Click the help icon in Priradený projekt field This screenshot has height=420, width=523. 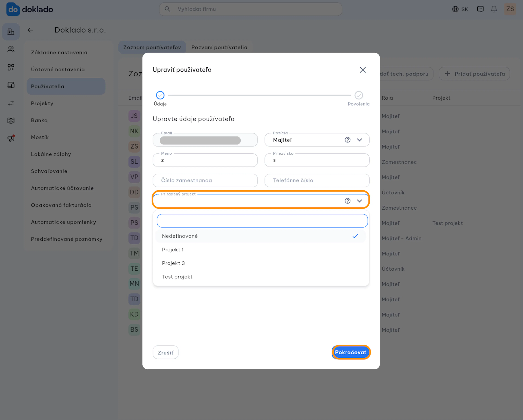click(347, 201)
